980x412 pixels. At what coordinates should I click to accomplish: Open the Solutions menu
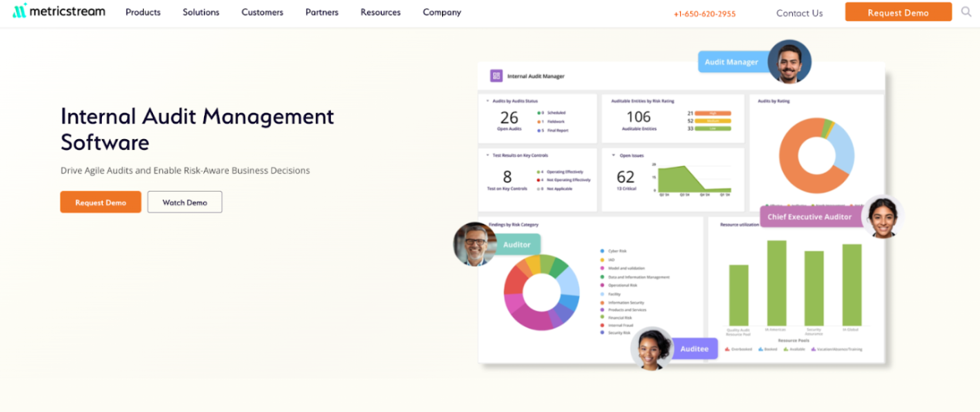[x=201, y=12]
